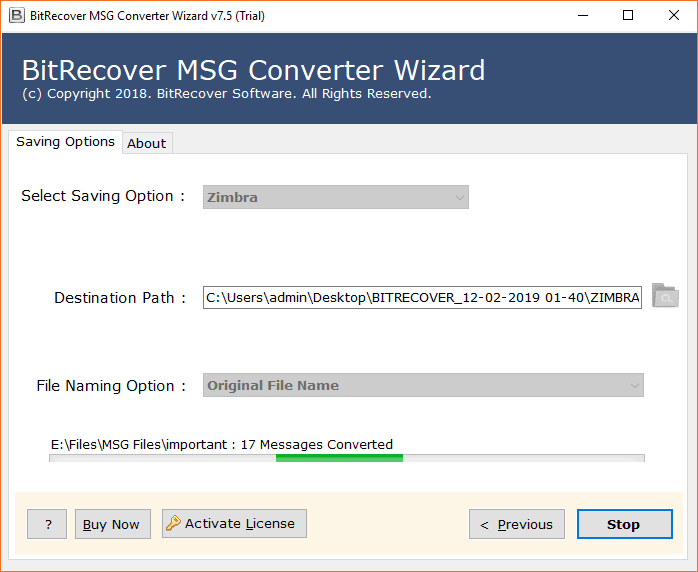Click the Buy Now button
Screen dimensions: 698x572
coord(113,524)
